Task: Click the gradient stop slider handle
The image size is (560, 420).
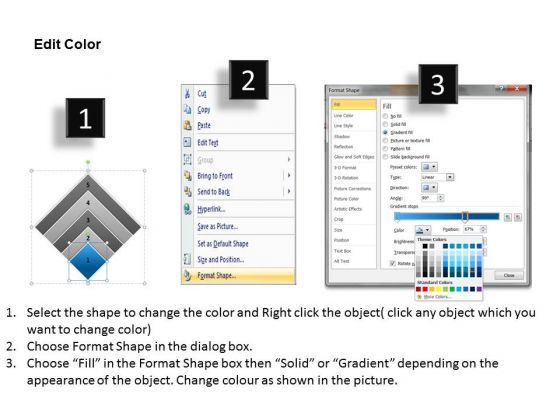Action: tap(465, 217)
